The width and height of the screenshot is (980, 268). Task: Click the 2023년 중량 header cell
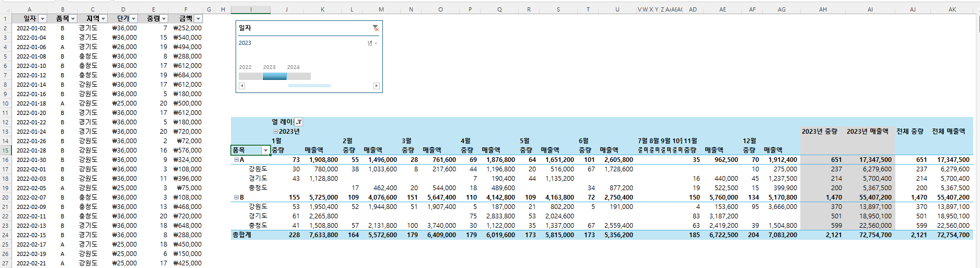click(820, 132)
